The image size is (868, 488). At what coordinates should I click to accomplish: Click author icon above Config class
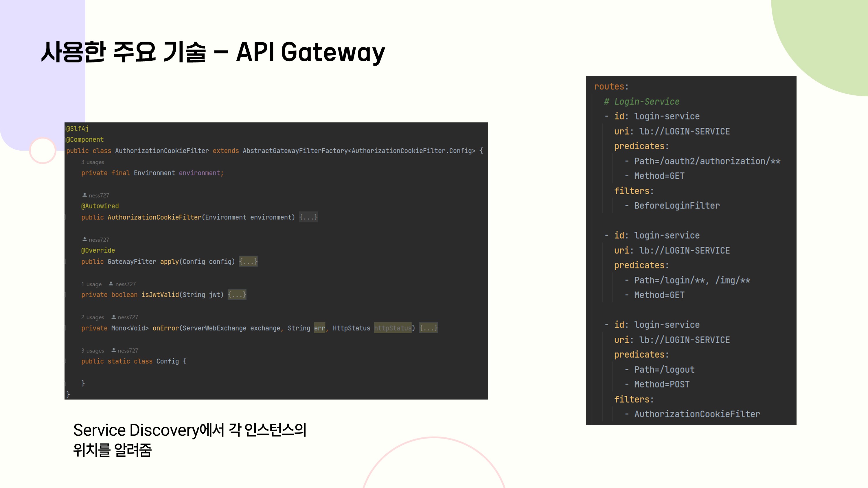click(x=113, y=350)
